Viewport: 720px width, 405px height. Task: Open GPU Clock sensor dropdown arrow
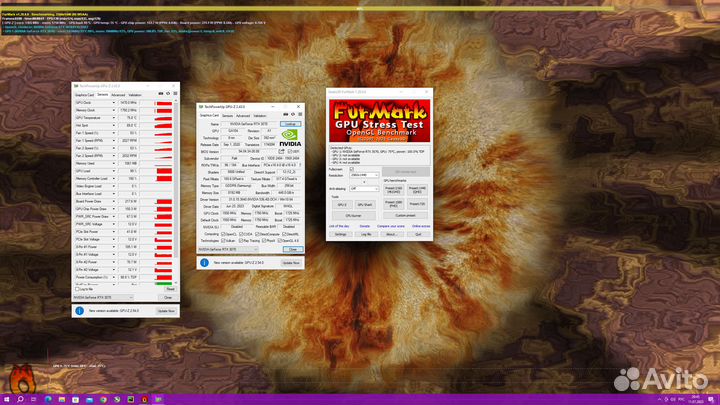click(113, 103)
